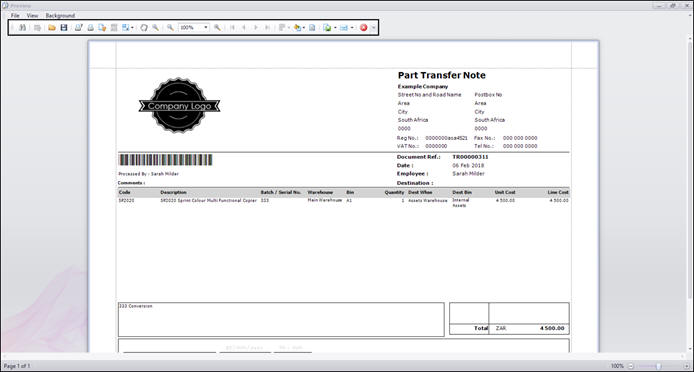Go to the first page icon

(232, 27)
